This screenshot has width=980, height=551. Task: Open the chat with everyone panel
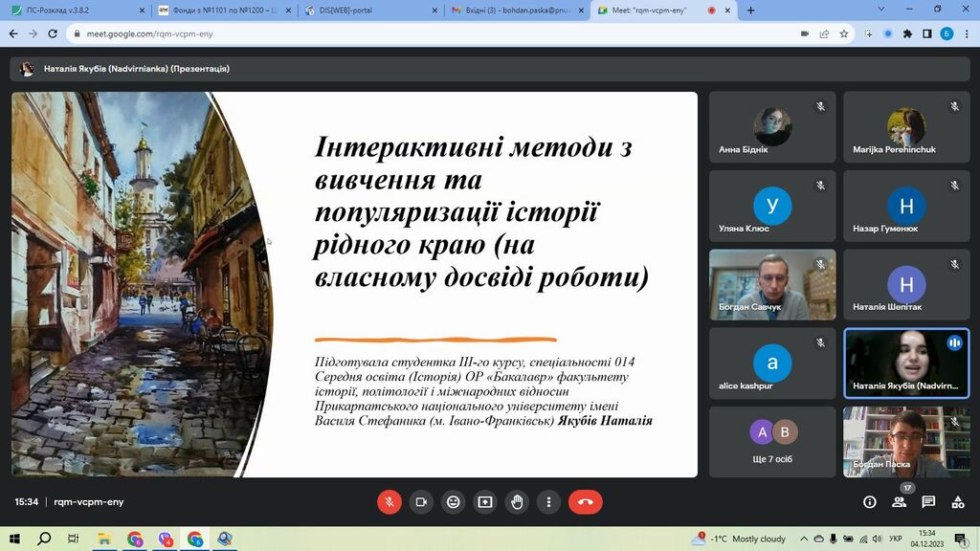pos(928,501)
